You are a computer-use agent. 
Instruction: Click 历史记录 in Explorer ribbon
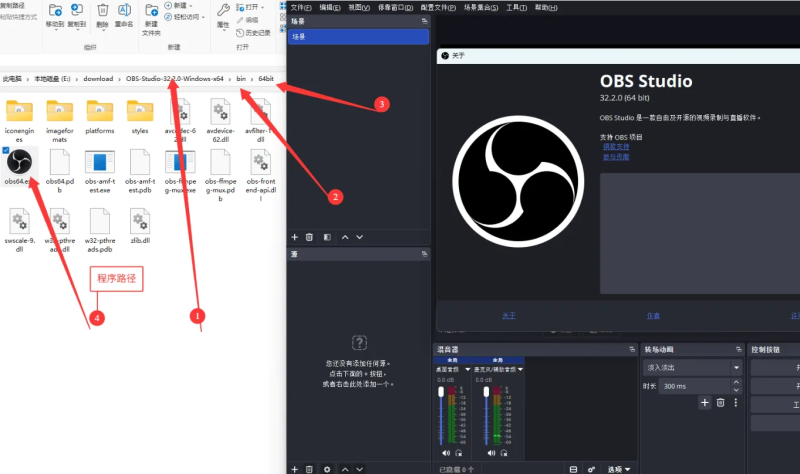point(254,33)
